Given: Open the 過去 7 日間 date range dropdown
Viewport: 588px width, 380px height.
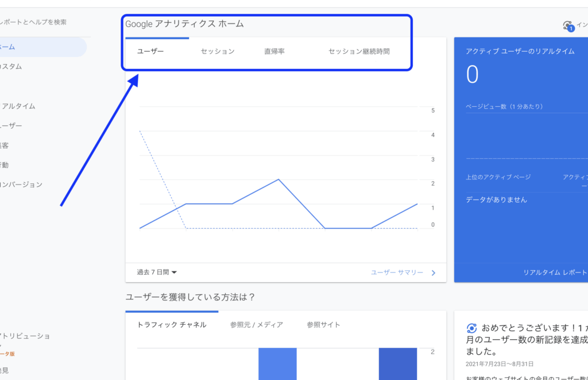Looking at the screenshot, I should [x=157, y=272].
